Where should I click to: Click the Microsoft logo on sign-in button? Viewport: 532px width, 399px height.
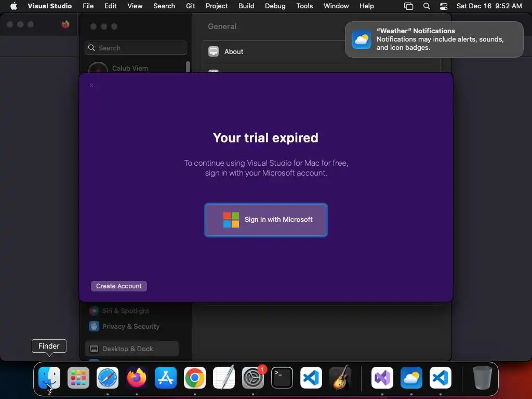(x=231, y=220)
